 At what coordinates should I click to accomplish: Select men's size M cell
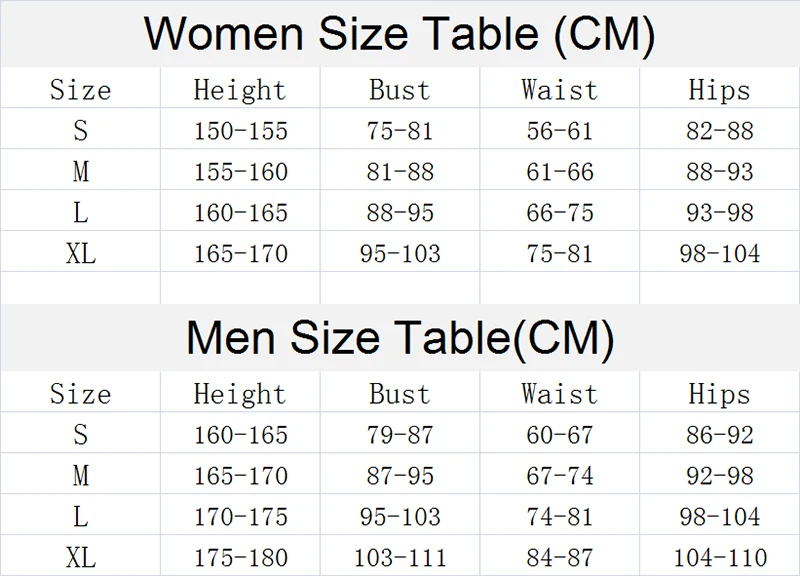click(x=81, y=475)
